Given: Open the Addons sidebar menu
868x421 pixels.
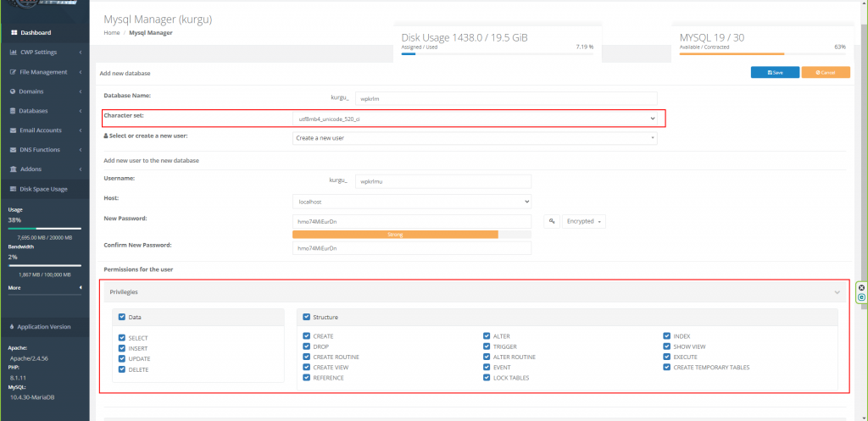Looking at the screenshot, I should [44, 169].
